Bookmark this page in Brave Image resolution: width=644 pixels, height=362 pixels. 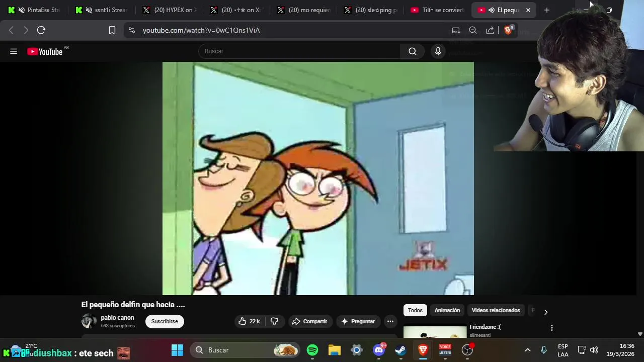112,30
